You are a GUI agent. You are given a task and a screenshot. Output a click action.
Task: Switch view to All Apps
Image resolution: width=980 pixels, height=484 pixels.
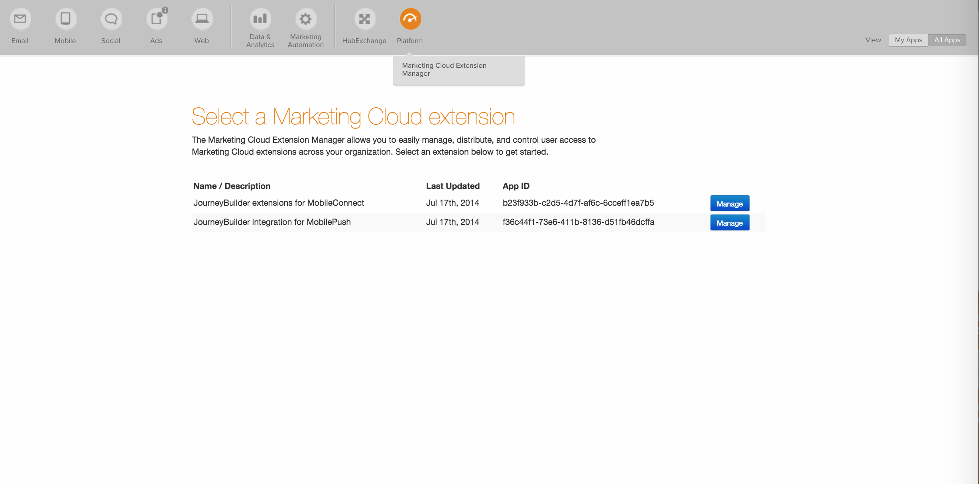[x=947, y=40]
